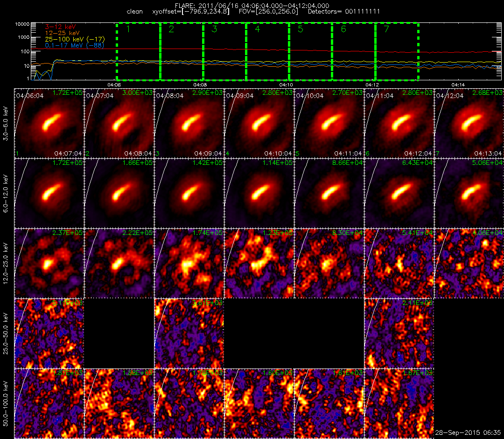The width and height of the screenshot is (504, 439).
Task: Click the 12-25 keV image flagged 8.30E+04
Action: [x=329, y=263]
